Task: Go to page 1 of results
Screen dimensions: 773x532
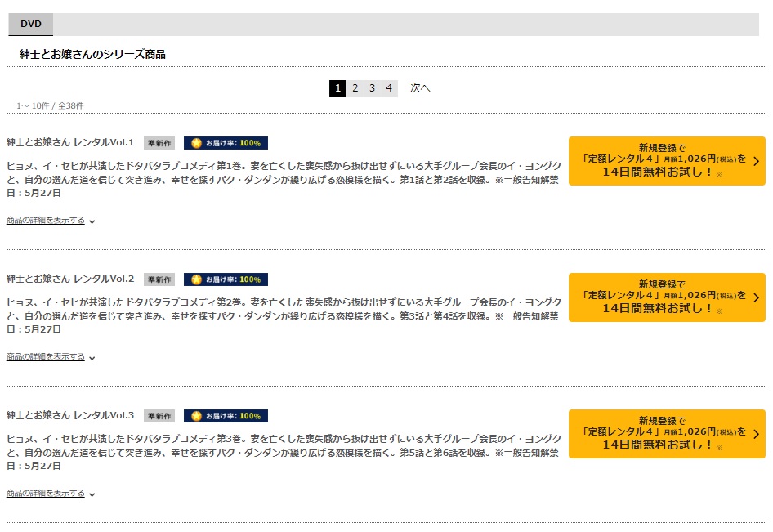Action: click(337, 88)
